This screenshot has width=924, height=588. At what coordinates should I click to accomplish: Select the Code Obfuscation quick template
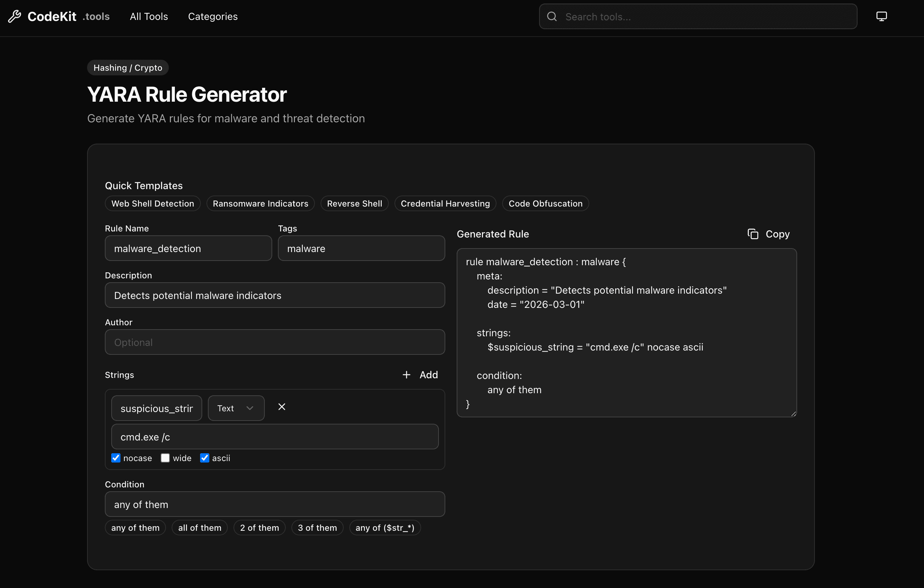tap(545, 203)
